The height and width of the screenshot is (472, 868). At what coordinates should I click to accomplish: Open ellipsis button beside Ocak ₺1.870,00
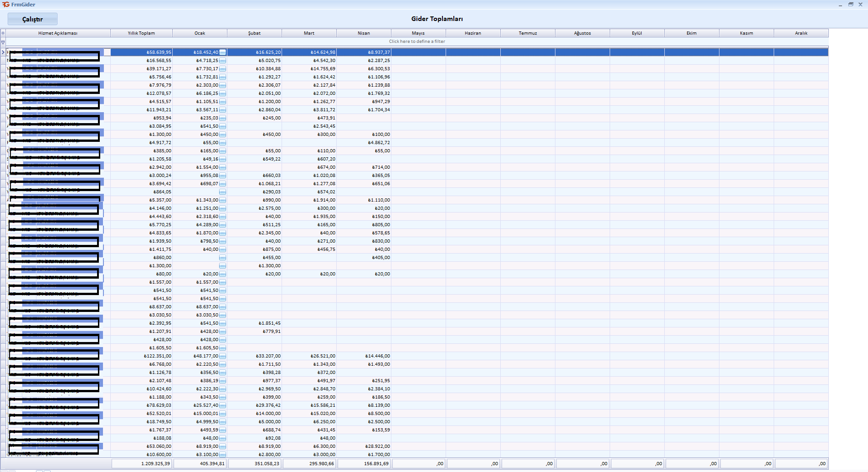[222, 233]
